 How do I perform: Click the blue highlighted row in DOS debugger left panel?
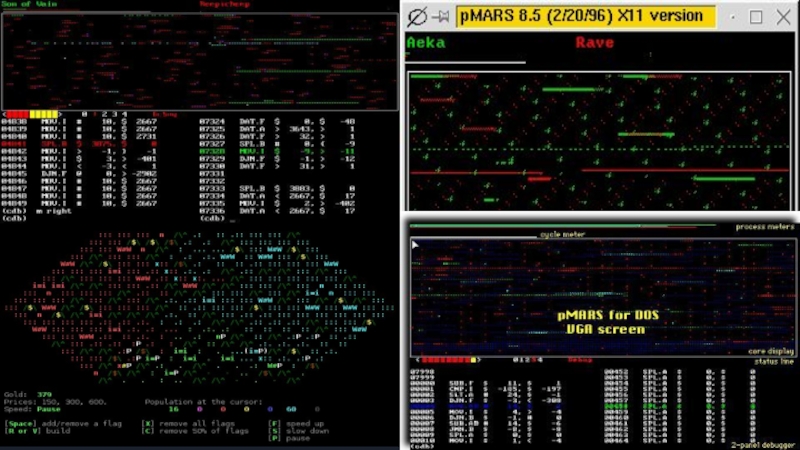coord(486,406)
